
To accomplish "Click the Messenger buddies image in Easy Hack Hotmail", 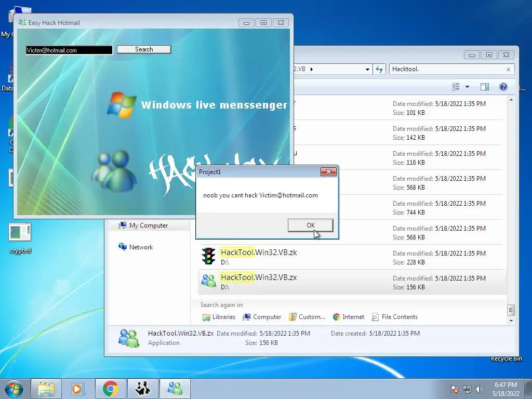I will tap(115, 170).
